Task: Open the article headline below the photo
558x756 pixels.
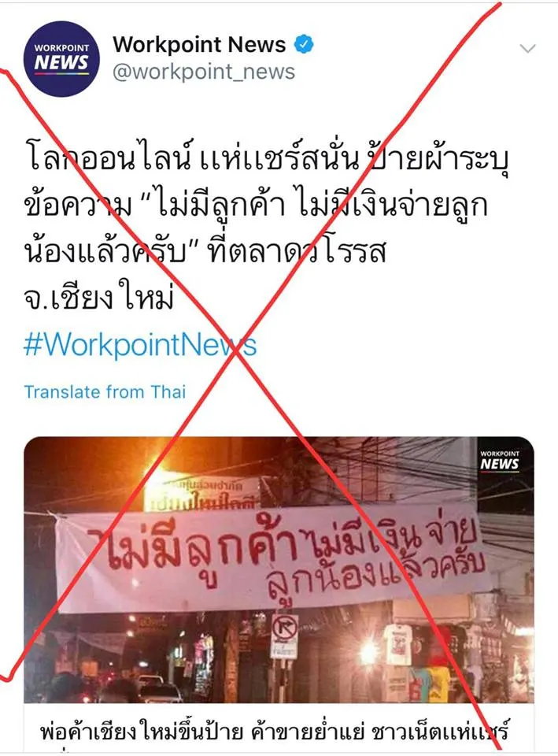Action: [275, 732]
